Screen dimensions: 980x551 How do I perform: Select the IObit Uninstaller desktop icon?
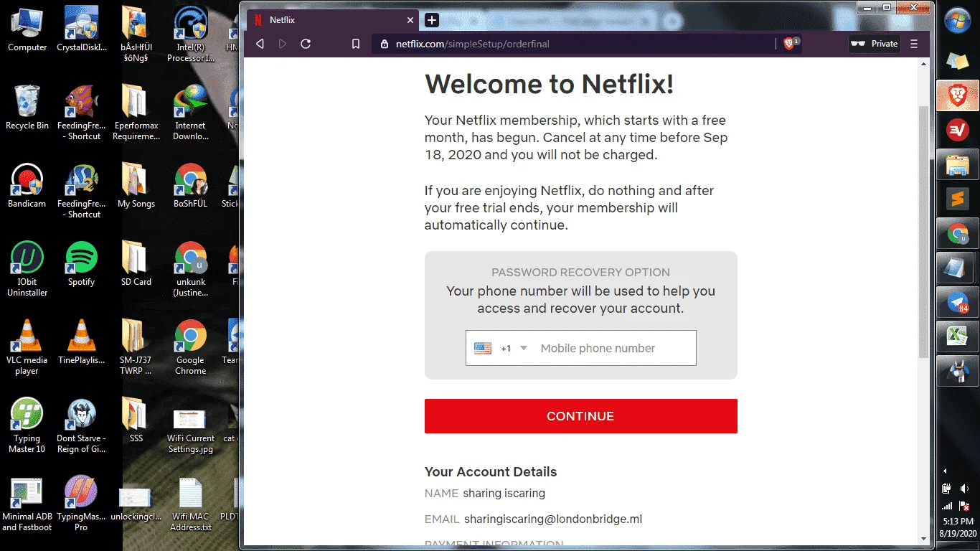[x=27, y=269]
